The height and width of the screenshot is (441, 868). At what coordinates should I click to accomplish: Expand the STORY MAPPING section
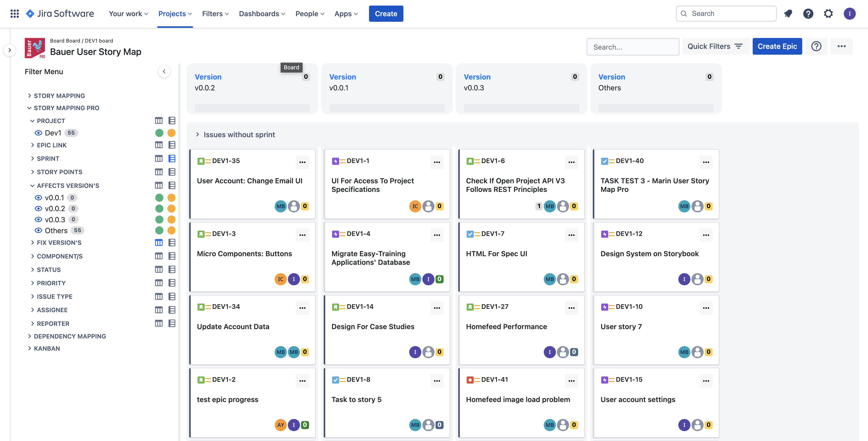30,96
